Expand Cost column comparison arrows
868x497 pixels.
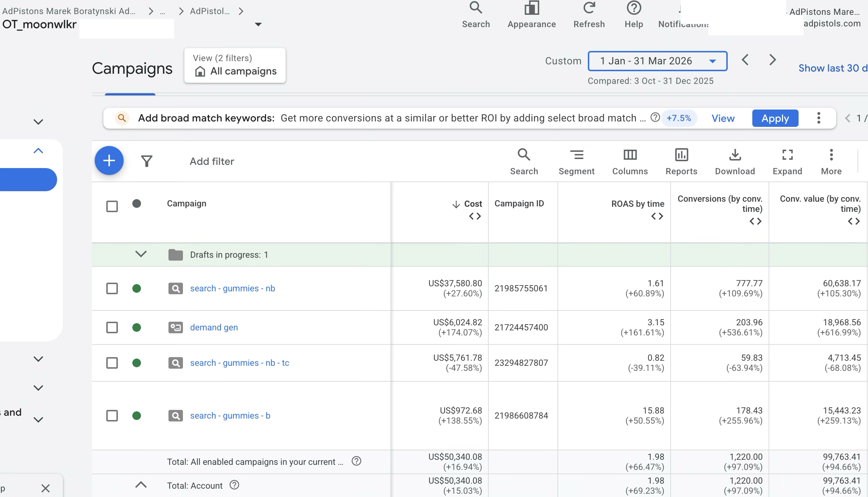pos(475,216)
